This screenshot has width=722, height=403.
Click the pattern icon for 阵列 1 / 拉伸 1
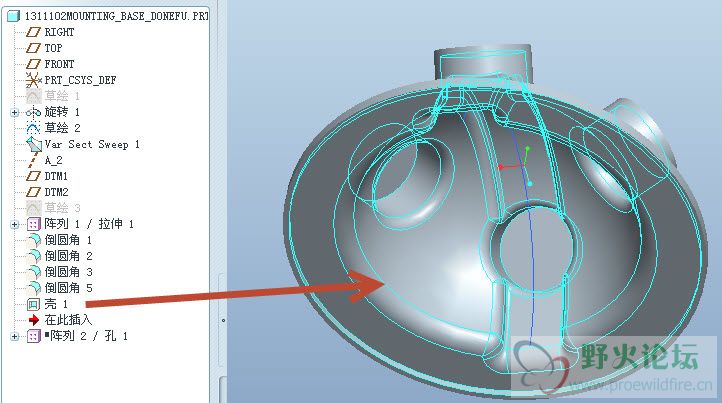pos(33,224)
